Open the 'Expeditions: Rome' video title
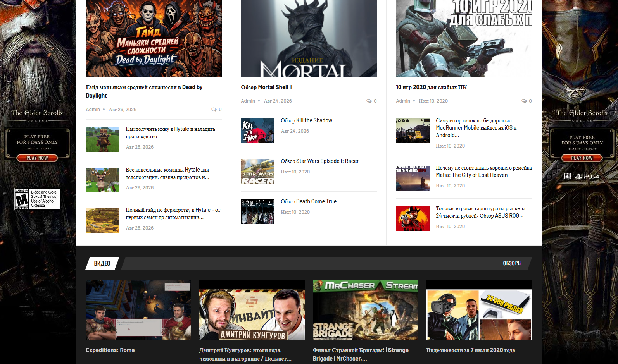This screenshot has width=618, height=364. pyautogui.click(x=110, y=350)
